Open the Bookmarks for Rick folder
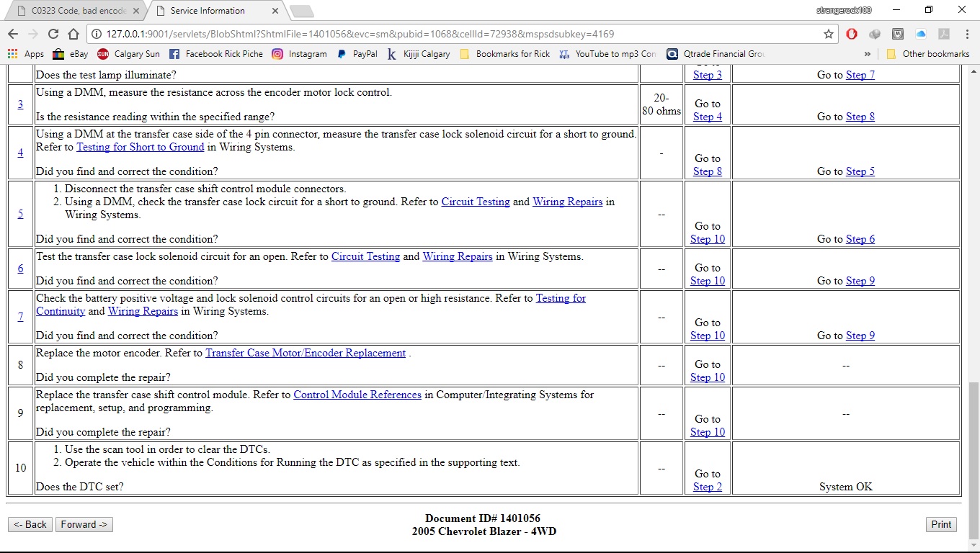The image size is (980, 553). [x=505, y=54]
